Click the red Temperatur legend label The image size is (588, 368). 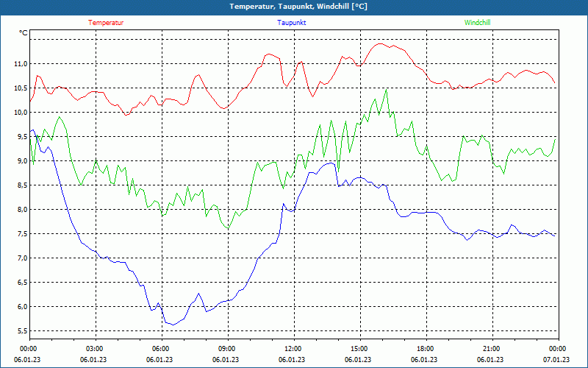pyautogui.click(x=106, y=23)
